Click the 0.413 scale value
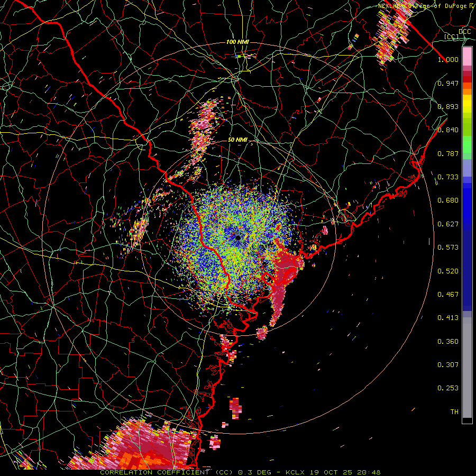 [x=448, y=318]
